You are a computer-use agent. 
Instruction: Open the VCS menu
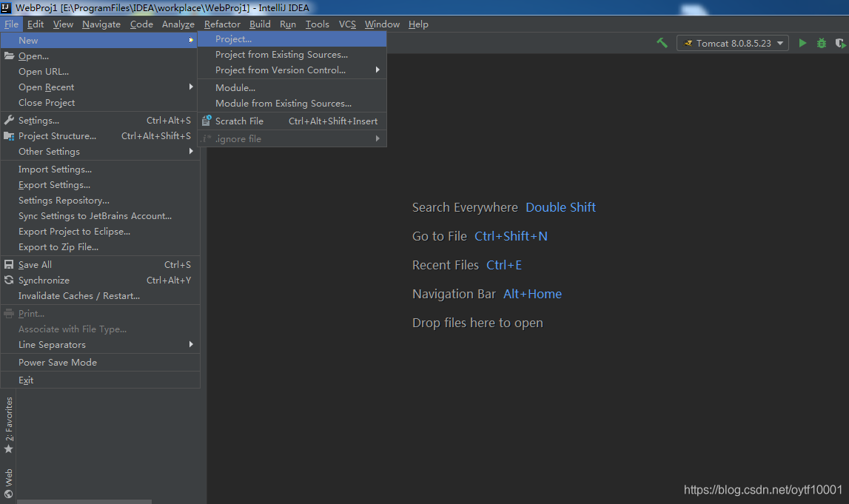[347, 24]
